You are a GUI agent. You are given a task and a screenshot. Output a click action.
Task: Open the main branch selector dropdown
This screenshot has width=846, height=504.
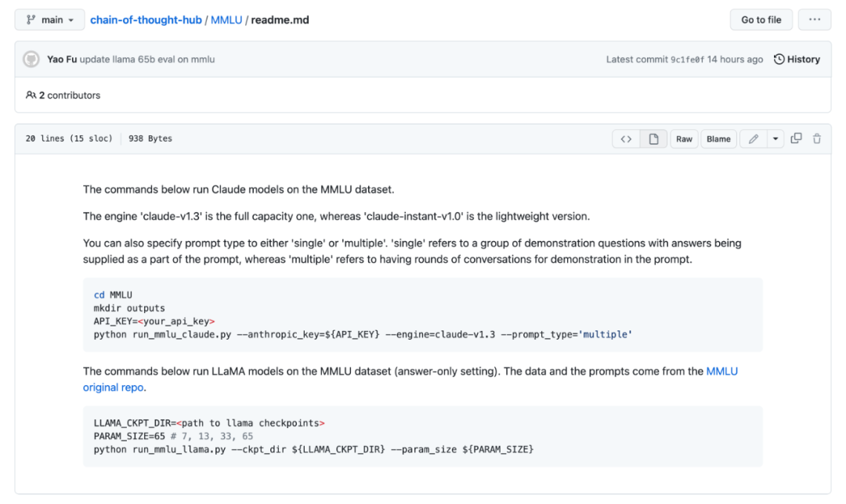tap(49, 20)
